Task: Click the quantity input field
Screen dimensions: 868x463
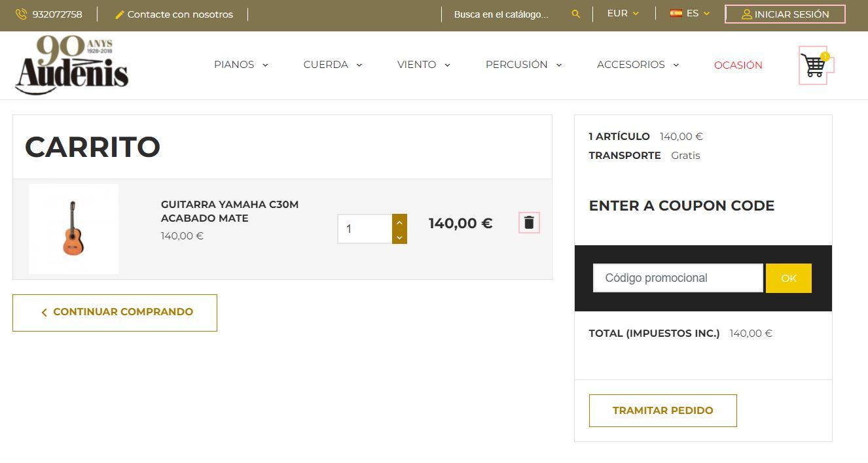Action: (365, 229)
